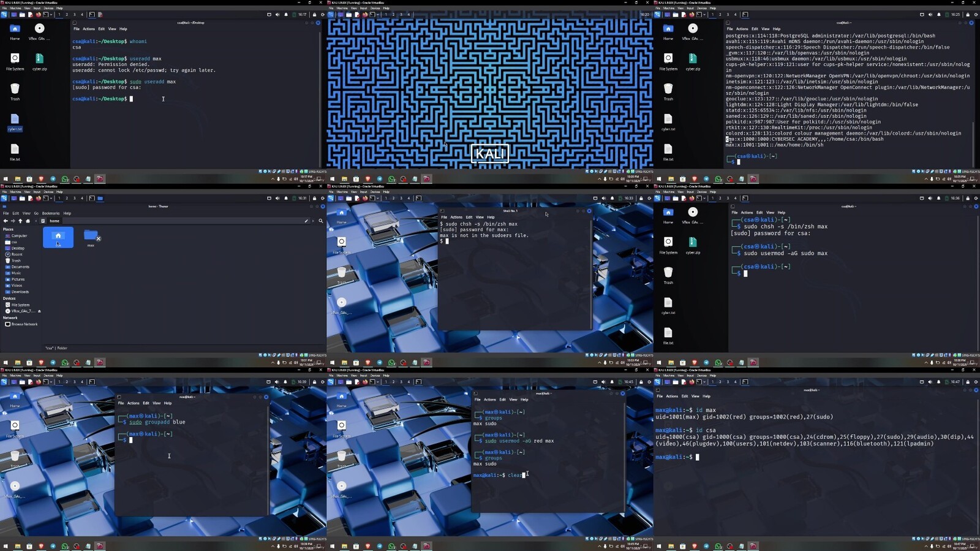Click the Kali menu logo in the whoami screenshot

pyautogui.click(x=4, y=15)
